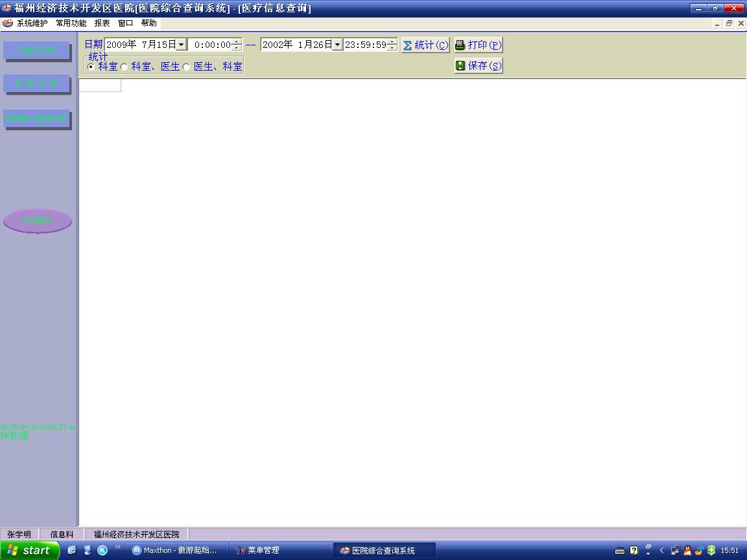This screenshot has height=560, width=747.
Task: Click status bar text 福州经济技术开发区医院
Action: [x=137, y=534]
